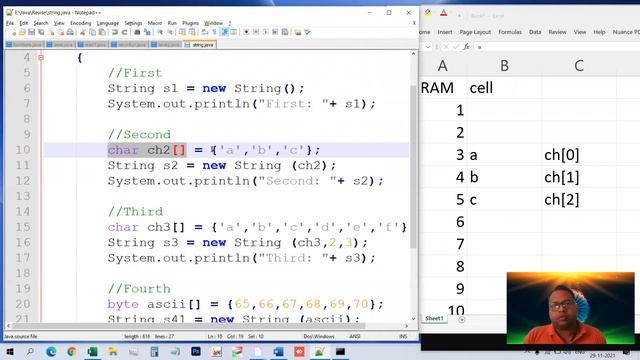The height and width of the screenshot is (360, 640).
Task: Open the Plugins menu
Action: pyautogui.click(x=190, y=23)
